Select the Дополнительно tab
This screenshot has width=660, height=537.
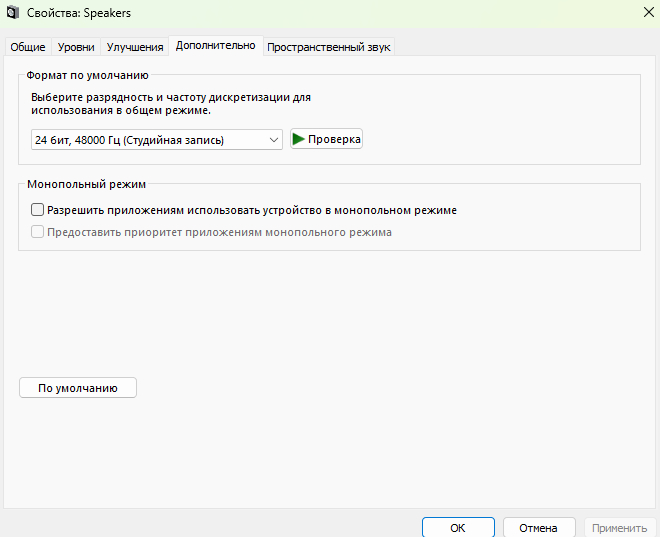point(215,46)
